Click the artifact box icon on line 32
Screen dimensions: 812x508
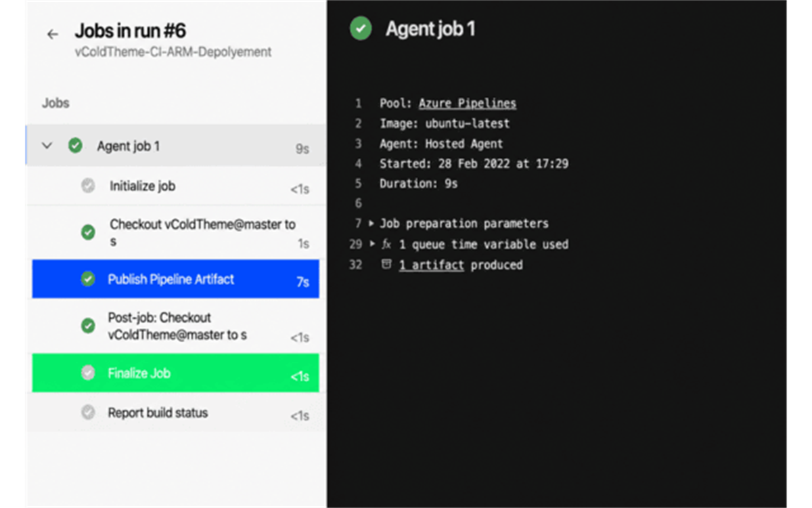pyautogui.click(x=386, y=264)
